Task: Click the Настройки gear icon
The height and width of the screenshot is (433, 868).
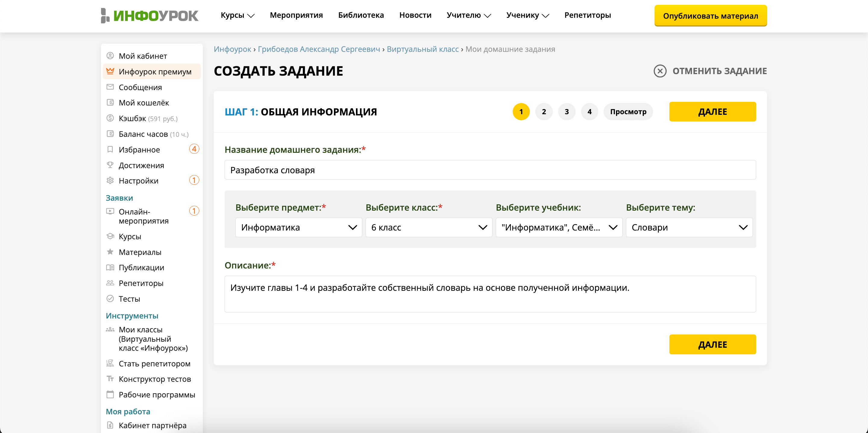Action: click(x=110, y=180)
